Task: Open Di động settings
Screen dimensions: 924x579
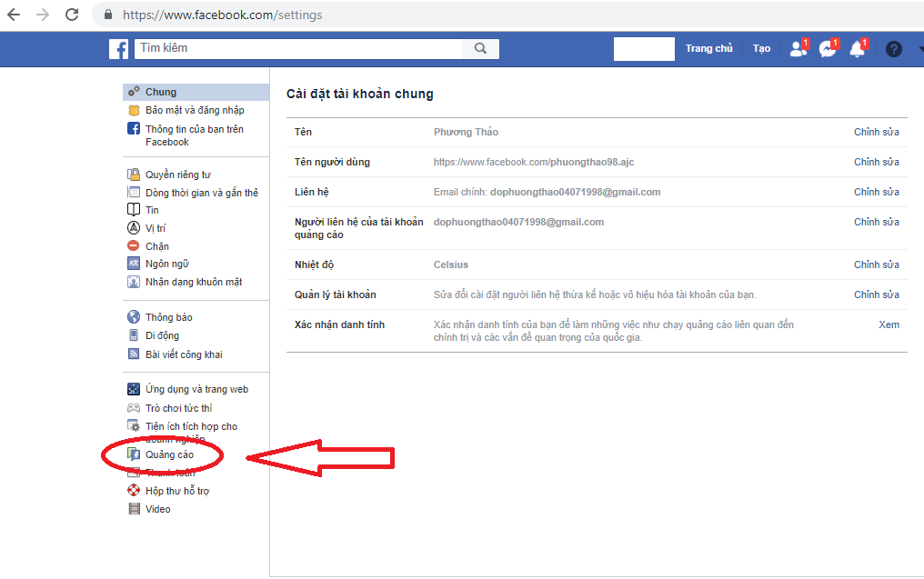Action: click(162, 335)
